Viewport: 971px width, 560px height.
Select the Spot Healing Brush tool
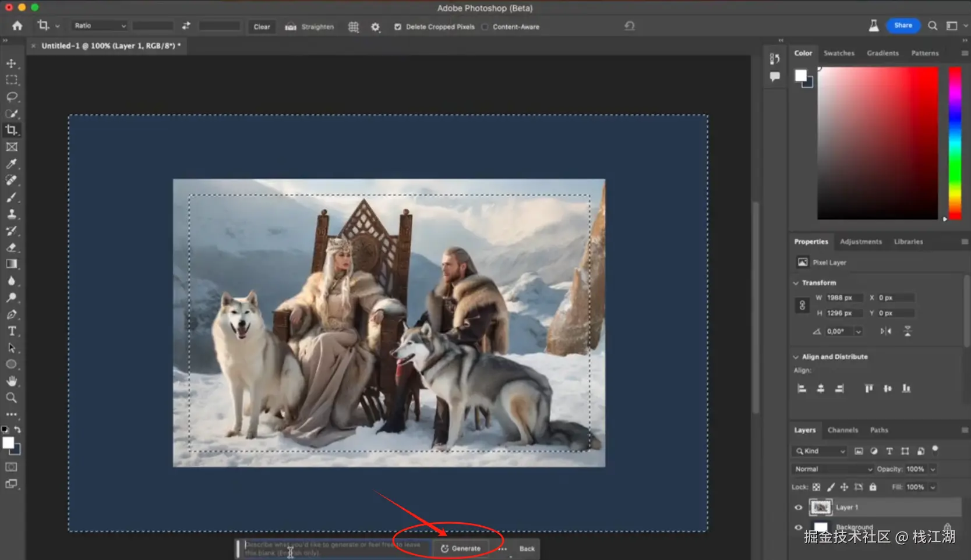[11, 180]
